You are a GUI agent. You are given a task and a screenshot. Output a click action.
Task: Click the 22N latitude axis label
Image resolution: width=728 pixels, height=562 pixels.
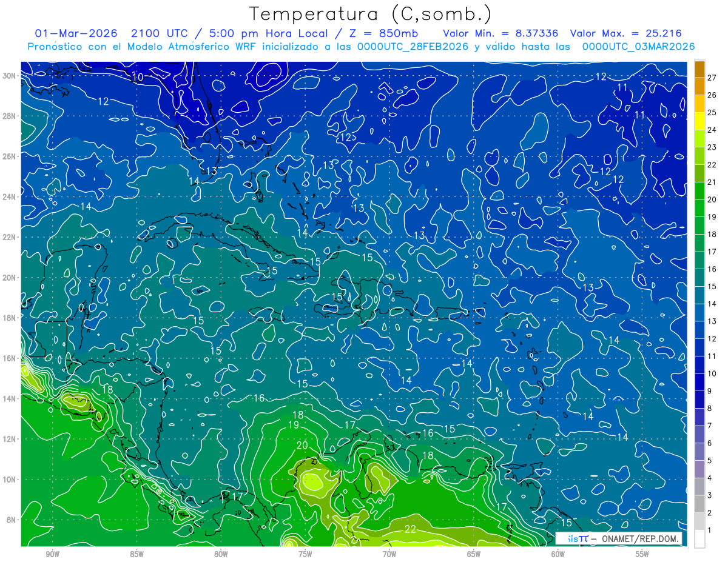point(10,237)
